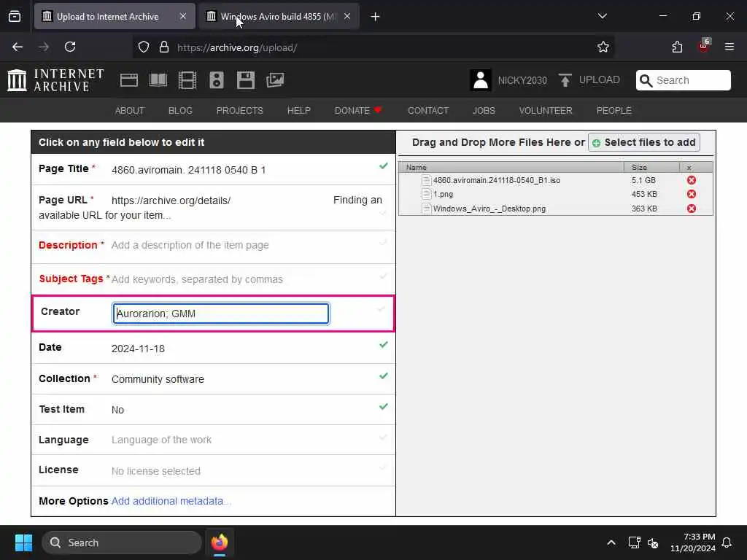Bookmark this page with star icon
The width and height of the screenshot is (747, 560).
pyautogui.click(x=603, y=47)
